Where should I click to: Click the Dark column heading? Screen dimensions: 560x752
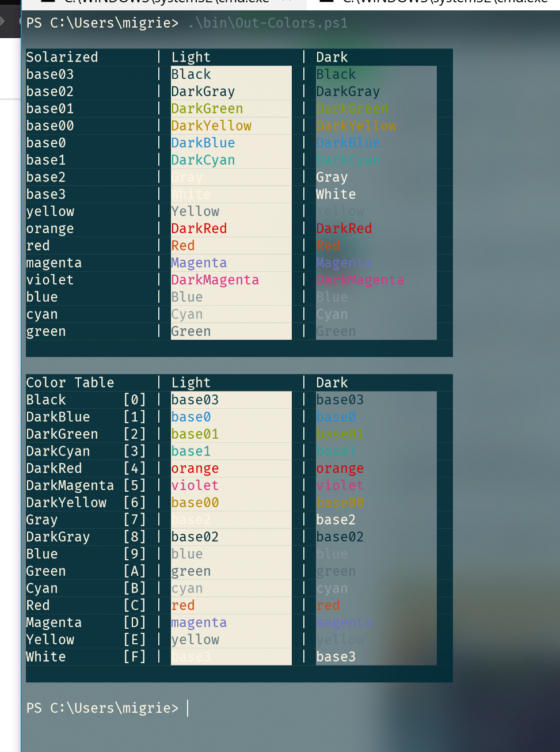pyautogui.click(x=332, y=57)
